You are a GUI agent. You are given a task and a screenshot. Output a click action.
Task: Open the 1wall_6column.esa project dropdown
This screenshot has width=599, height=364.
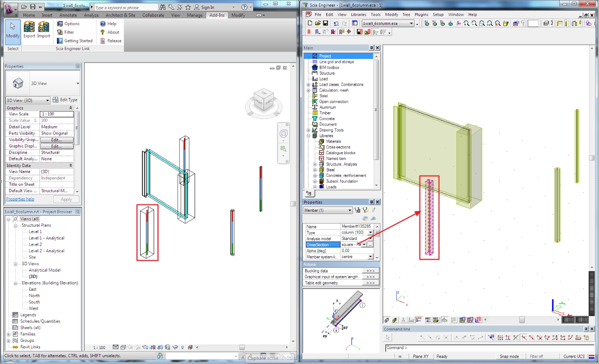[x=388, y=23]
